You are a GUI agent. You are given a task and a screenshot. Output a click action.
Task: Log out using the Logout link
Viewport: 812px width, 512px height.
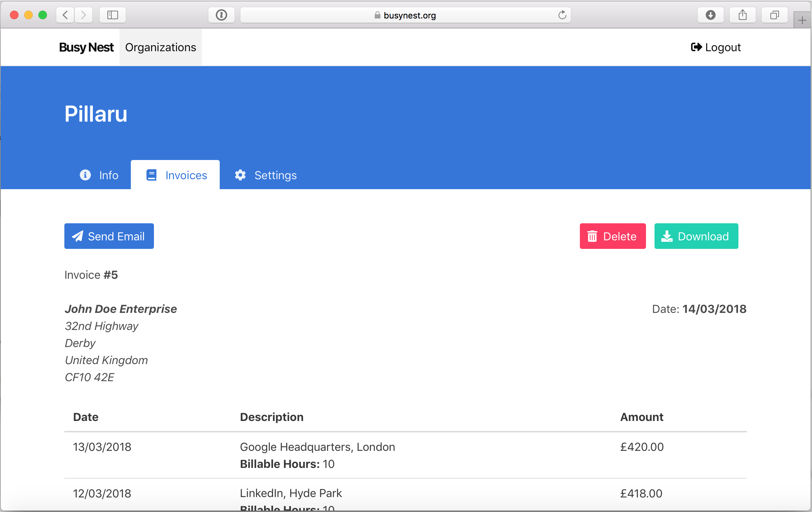[x=716, y=47]
